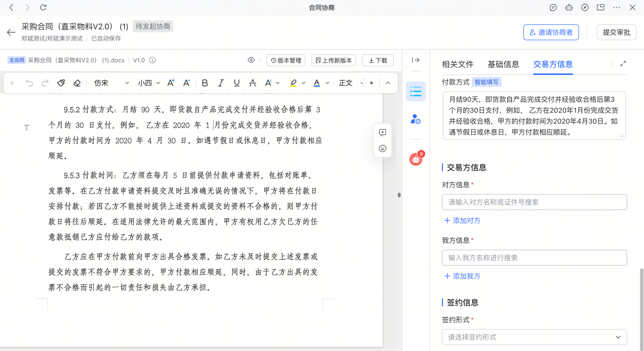Click the emoji reaction smiley icon
The image size is (644, 351).
point(382,148)
